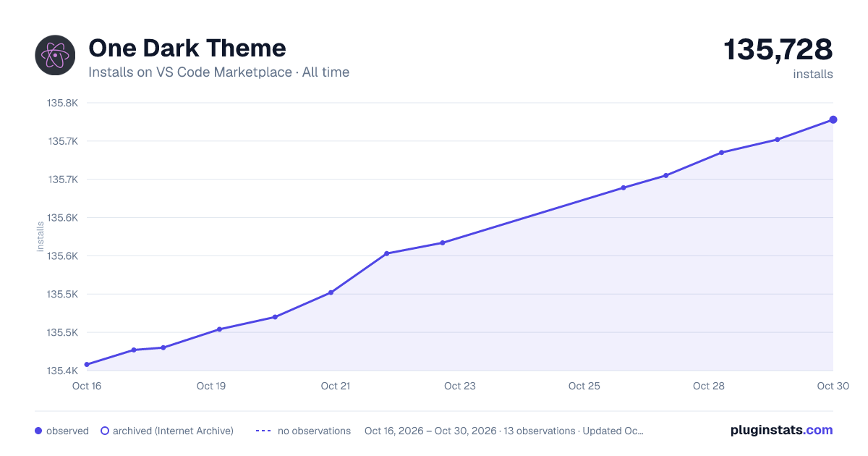The image size is (868, 456).
Task: Click the One Dark Theme title
Action: [187, 48]
